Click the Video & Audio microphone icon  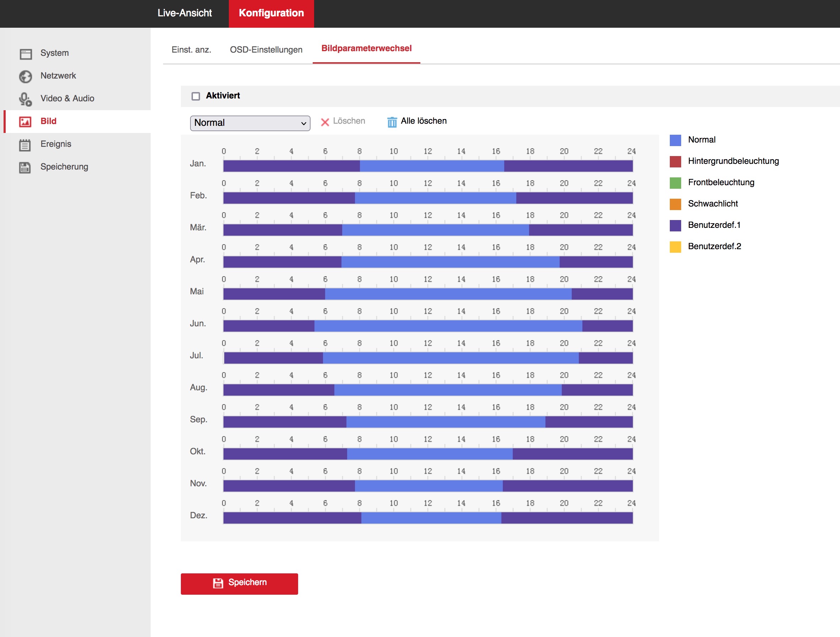26,99
